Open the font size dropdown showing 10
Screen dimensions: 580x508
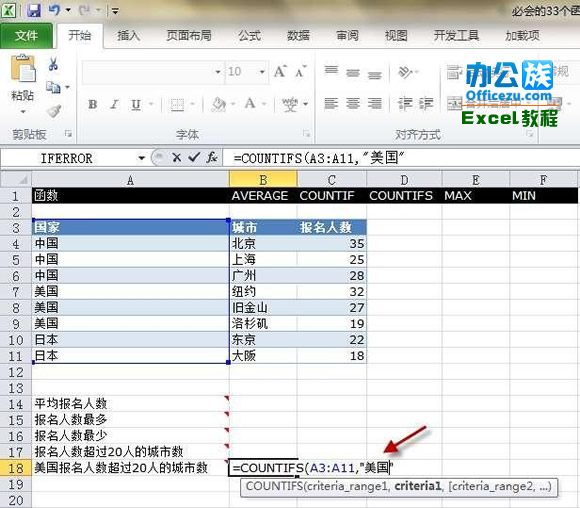pyautogui.click(x=262, y=72)
